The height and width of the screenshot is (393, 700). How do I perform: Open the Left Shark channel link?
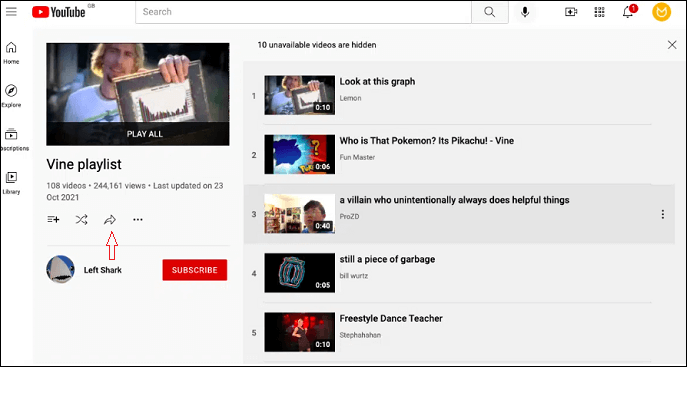tap(103, 270)
